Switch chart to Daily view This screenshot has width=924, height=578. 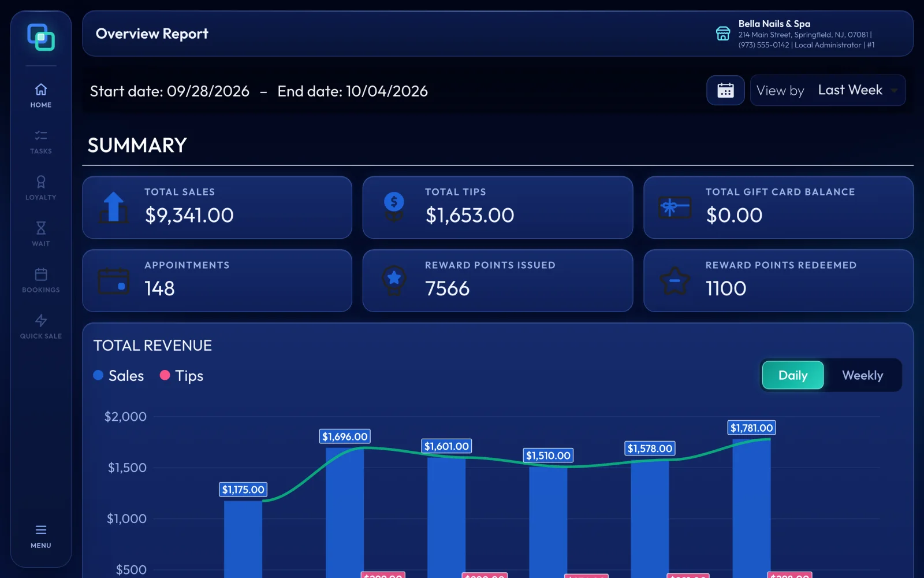click(793, 375)
